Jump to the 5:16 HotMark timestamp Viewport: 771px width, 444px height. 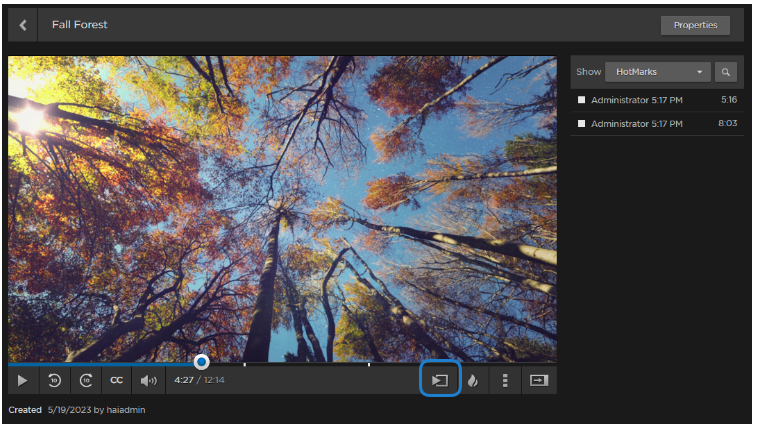coord(728,100)
